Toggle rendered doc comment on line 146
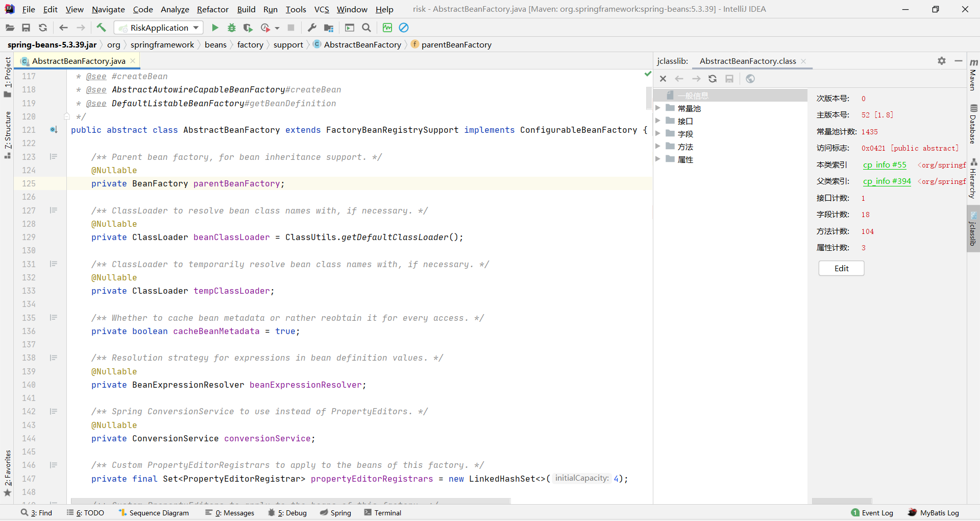This screenshot has width=980, height=521. point(54,465)
